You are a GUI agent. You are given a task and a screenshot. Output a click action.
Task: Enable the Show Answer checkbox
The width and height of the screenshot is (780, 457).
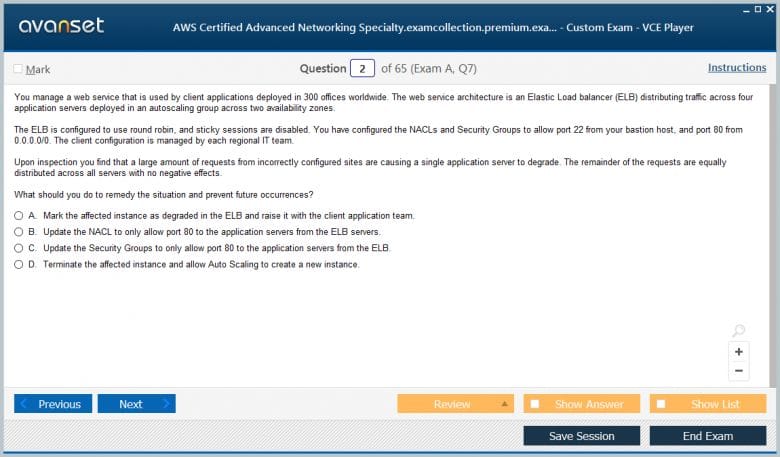(x=535, y=404)
